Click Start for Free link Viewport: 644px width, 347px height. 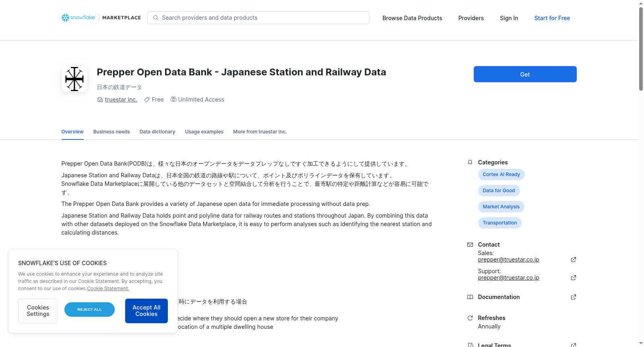click(552, 18)
